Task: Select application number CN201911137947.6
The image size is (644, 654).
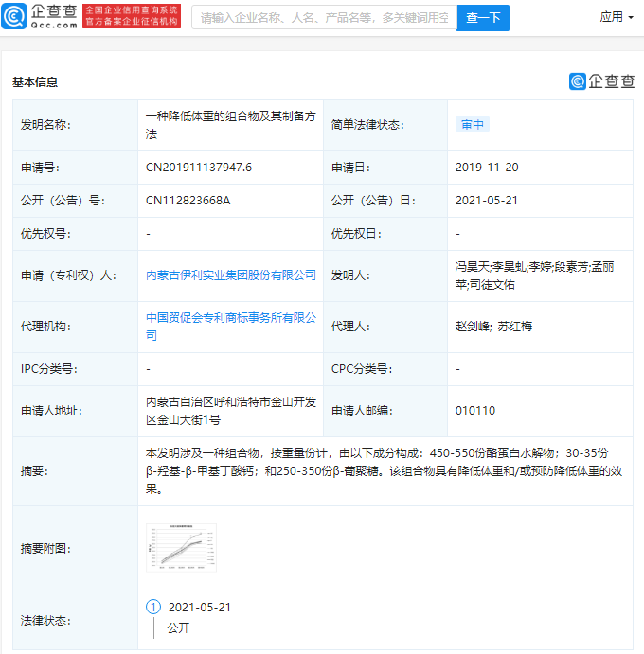Action: tap(199, 168)
